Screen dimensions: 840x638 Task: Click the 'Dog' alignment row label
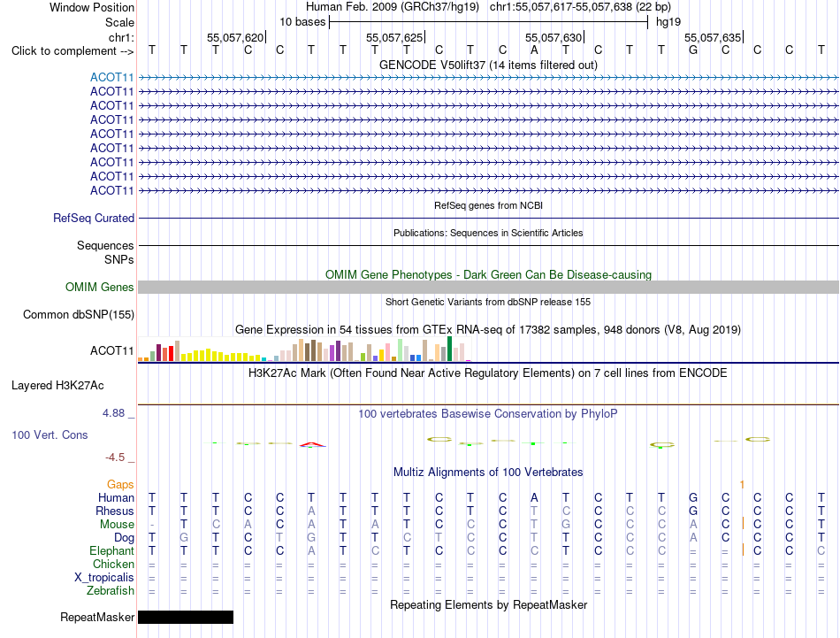(124, 538)
